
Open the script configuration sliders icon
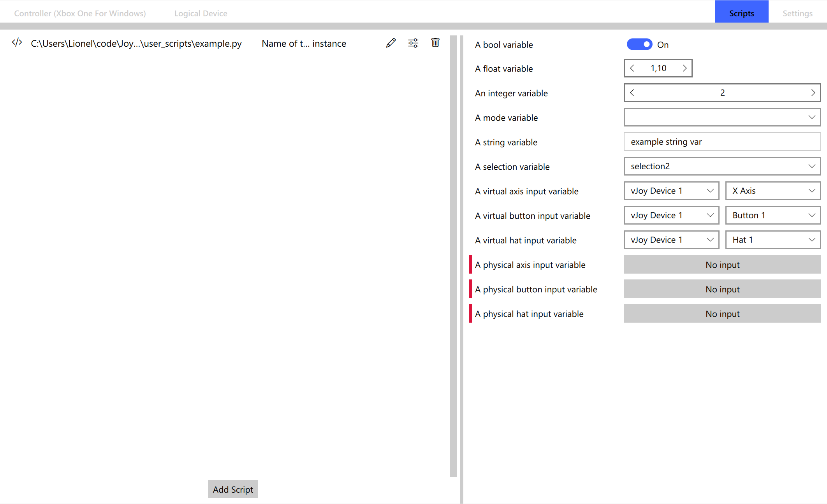click(413, 43)
